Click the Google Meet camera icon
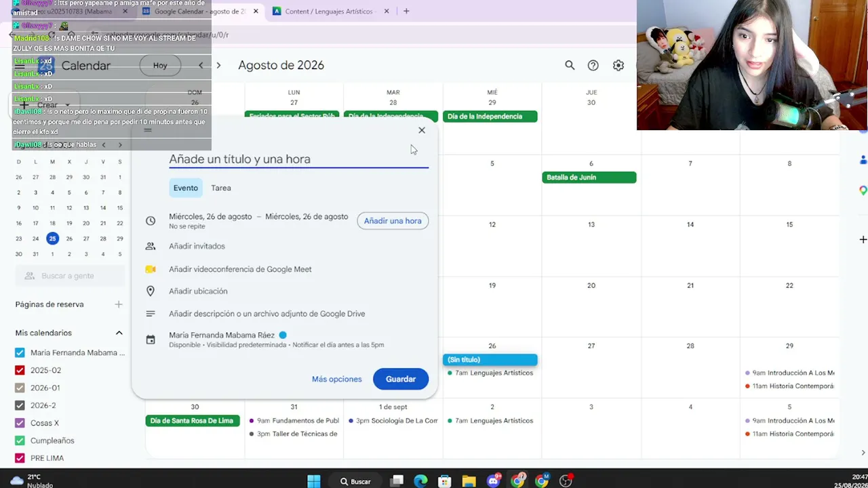 tap(151, 269)
